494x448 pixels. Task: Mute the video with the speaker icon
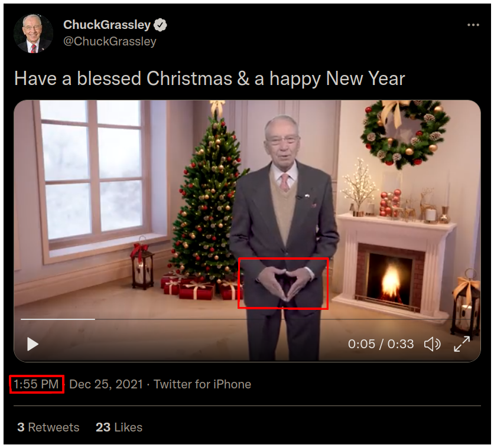pyautogui.click(x=433, y=344)
